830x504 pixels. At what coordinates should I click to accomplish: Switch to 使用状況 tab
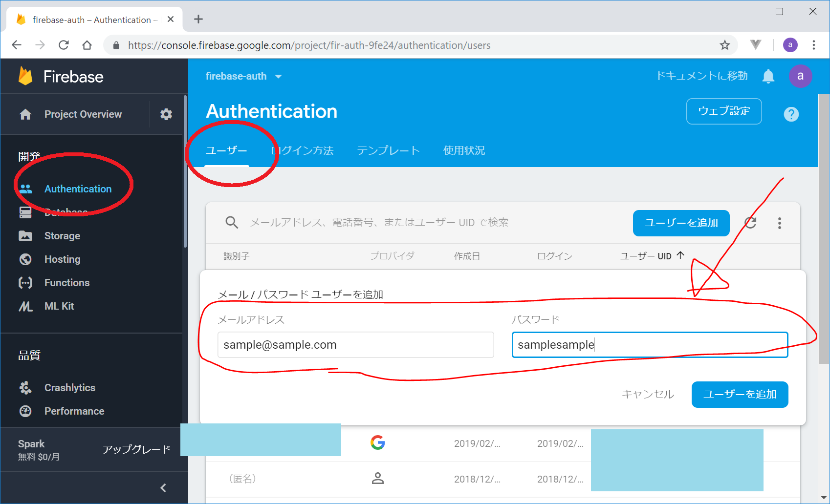[464, 150]
